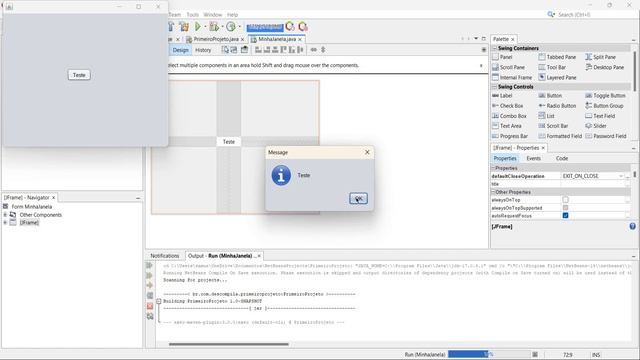This screenshot has width=640, height=360.
Task: Toggle the alwaysOnTop checkbox
Action: [x=565, y=200]
